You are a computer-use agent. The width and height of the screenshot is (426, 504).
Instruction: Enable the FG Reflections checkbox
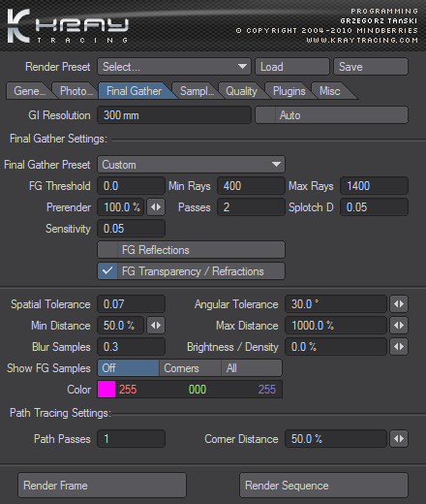pos(107,250)
